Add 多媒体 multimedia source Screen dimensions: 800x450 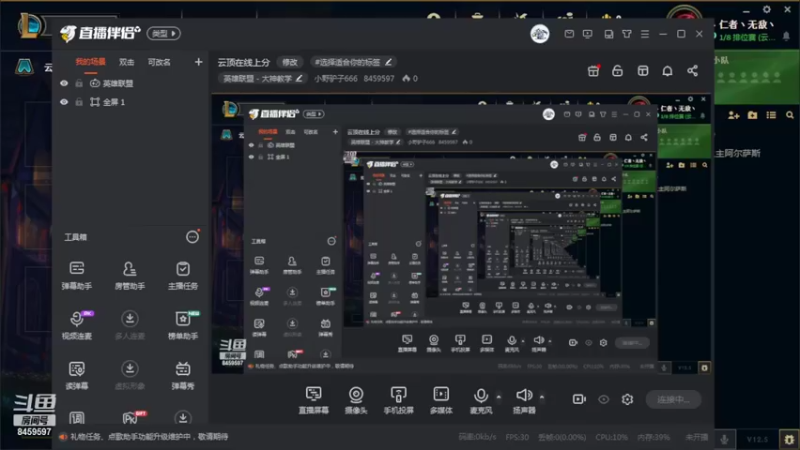click(x=441, y=400)
